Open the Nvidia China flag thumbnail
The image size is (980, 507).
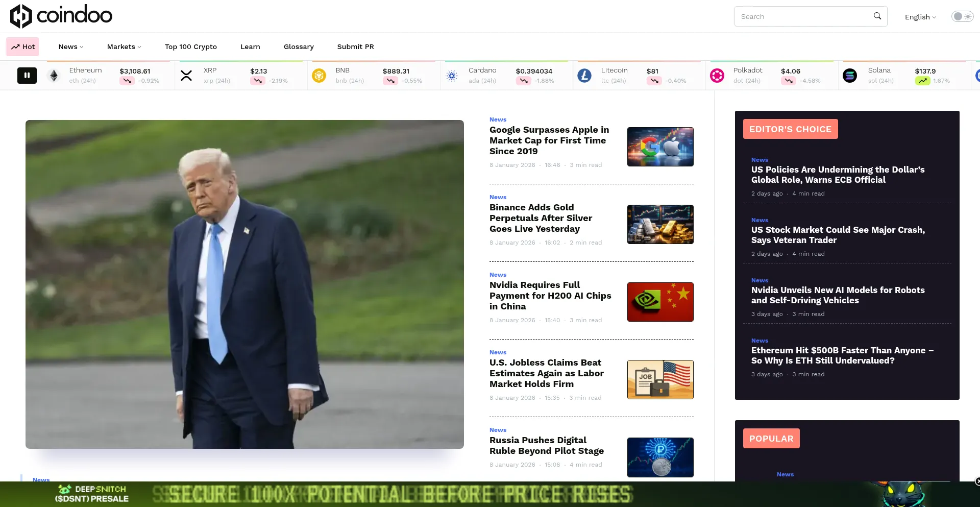(x=660, y=302)
